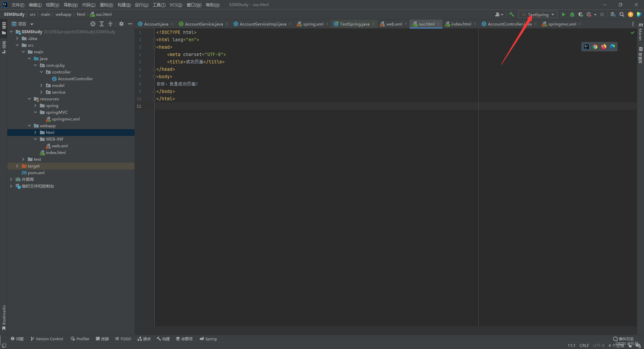Open the Profiler tool window

[80, 339]
